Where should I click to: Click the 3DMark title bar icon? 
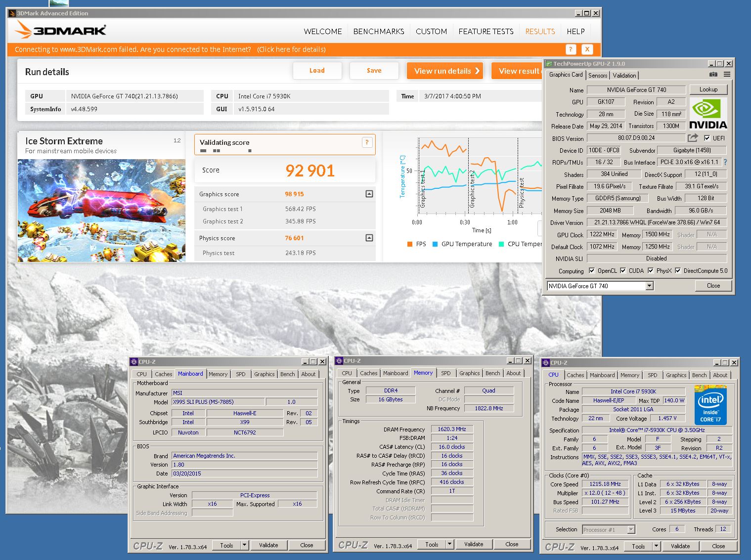[x=12, y=13]
